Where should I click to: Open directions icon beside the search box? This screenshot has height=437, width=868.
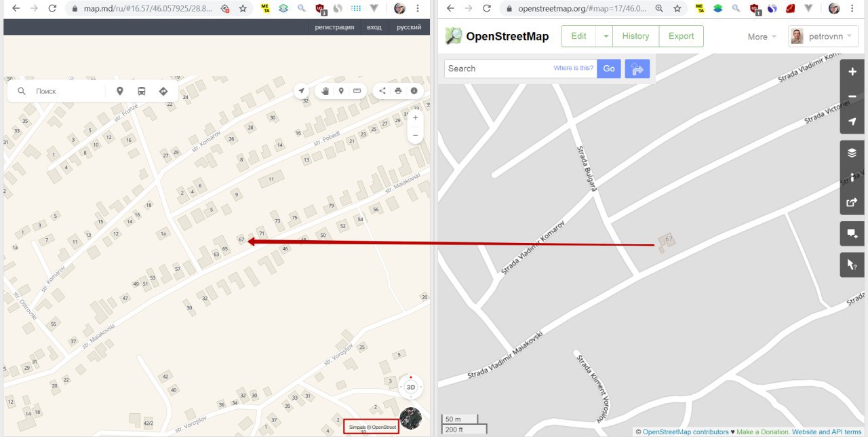[x=163, y=91]
